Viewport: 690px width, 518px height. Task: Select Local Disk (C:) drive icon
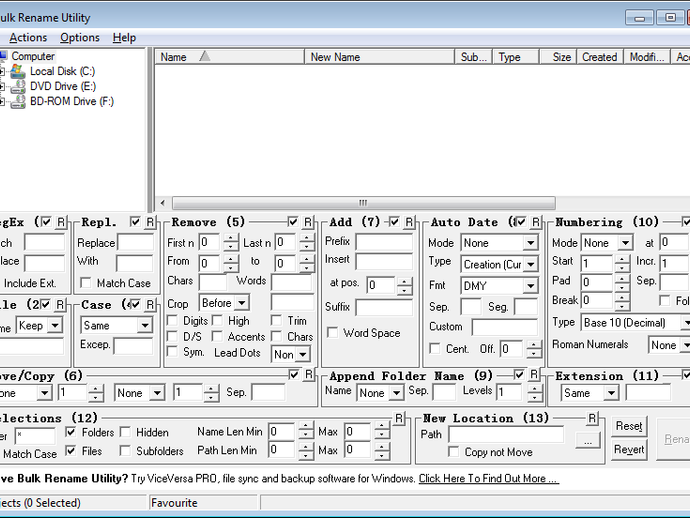(x=18, y=71)
